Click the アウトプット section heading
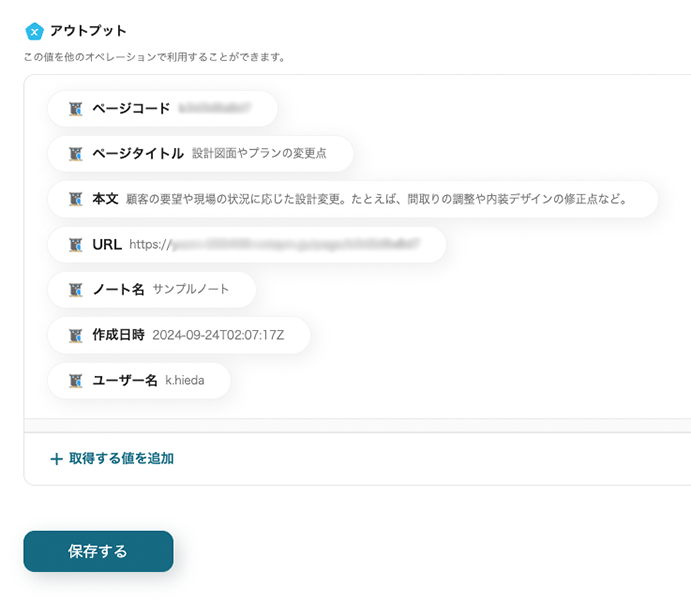Viewport: 691px width, 602px height. (88, 31)
